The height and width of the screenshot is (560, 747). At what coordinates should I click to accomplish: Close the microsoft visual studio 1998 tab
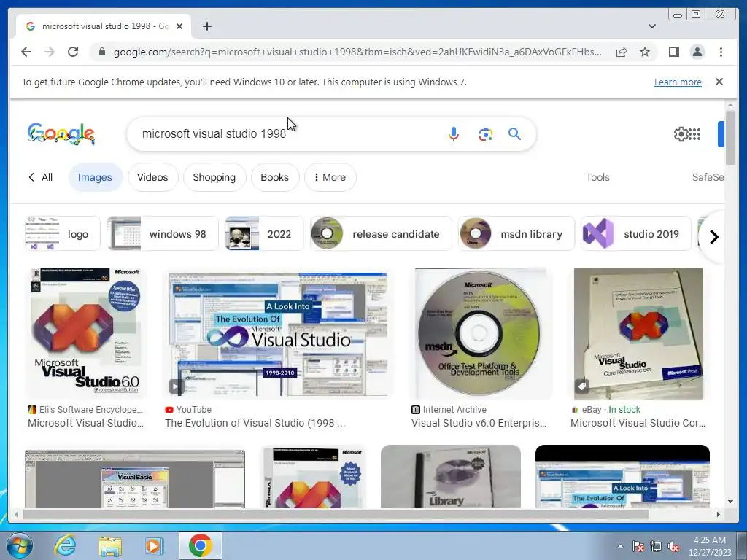pos(179,26)
